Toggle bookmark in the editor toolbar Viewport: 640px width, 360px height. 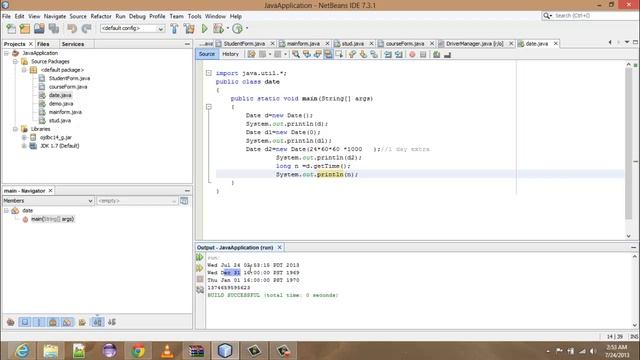coord(374,54)
